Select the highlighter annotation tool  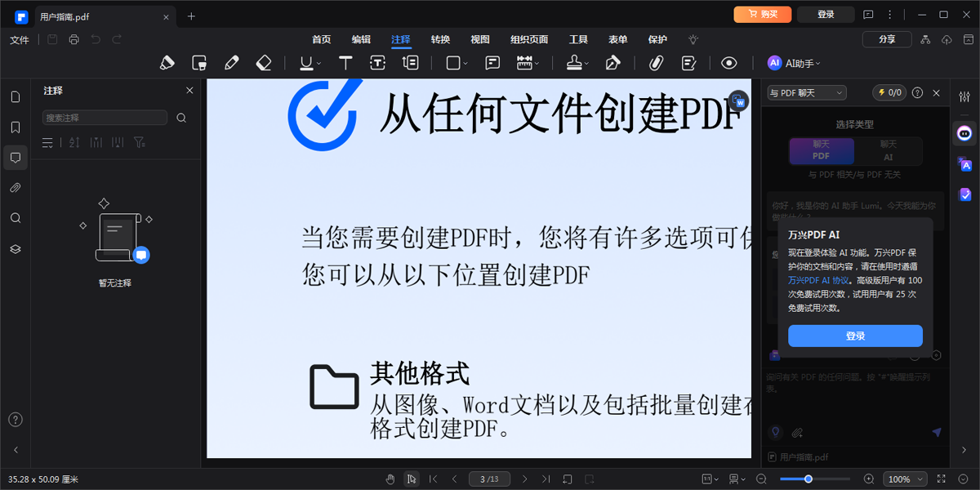[x=167, y=63]
